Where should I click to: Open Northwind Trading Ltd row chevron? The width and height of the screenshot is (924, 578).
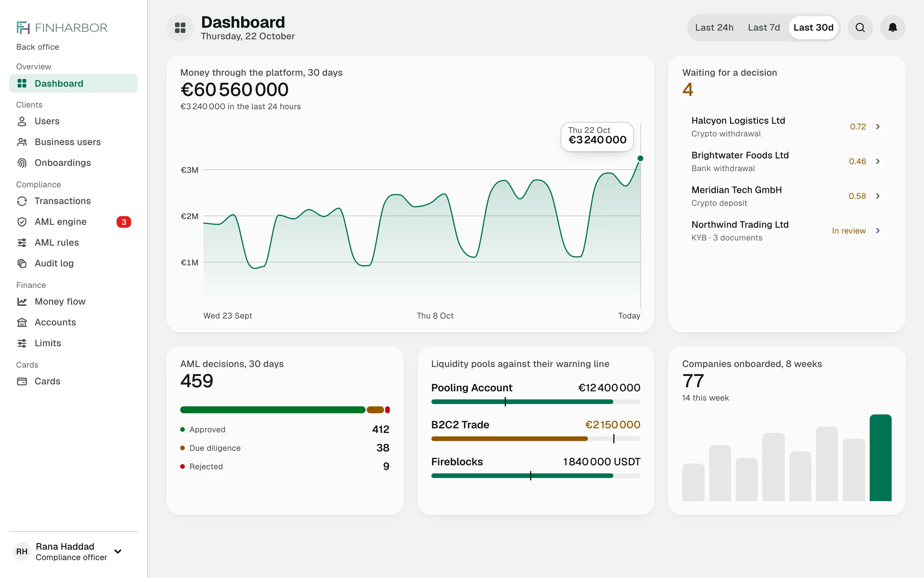[878, 230]
